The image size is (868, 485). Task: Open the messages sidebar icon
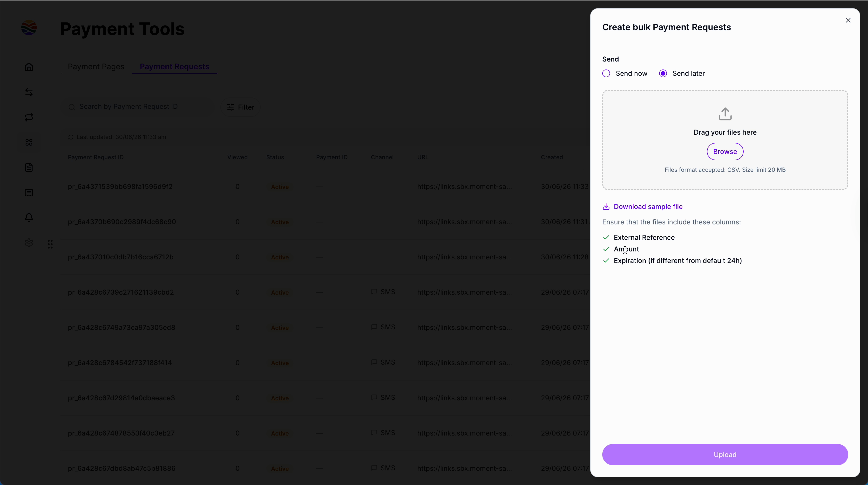tap(29, 193)
